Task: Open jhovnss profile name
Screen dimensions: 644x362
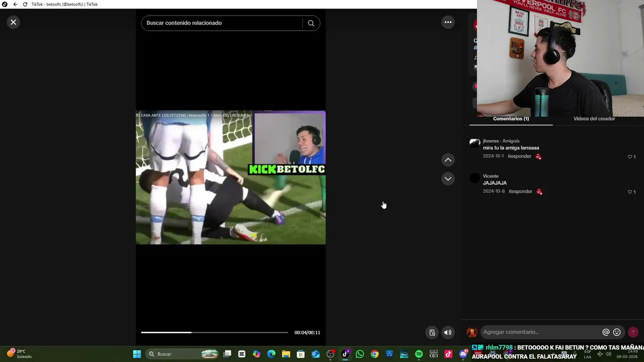Action: click(491, 141)
